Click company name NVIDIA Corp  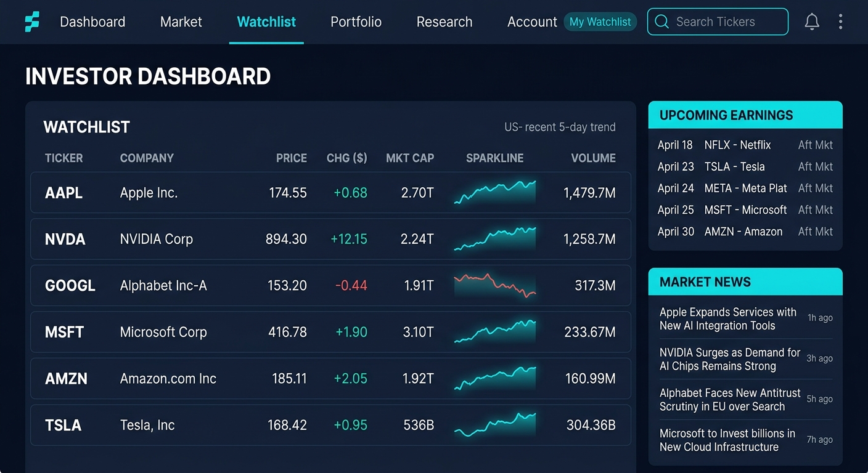click(x=157, y=239)
